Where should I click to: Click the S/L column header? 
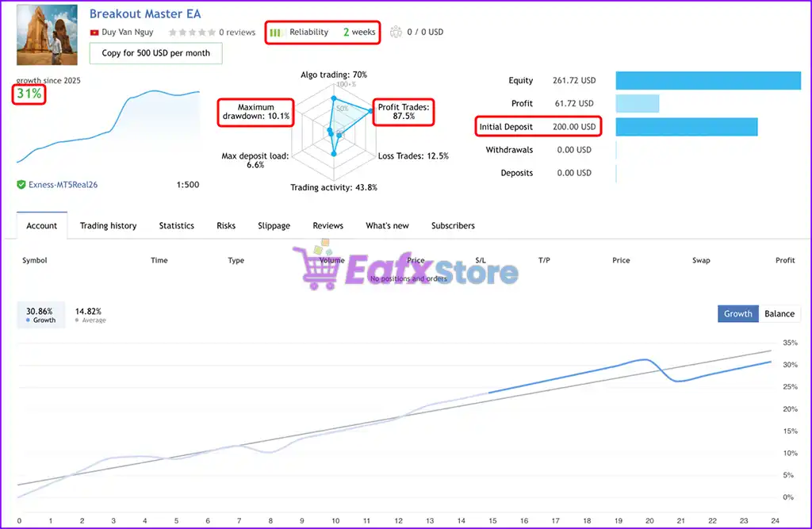click(x=481, y=261)
